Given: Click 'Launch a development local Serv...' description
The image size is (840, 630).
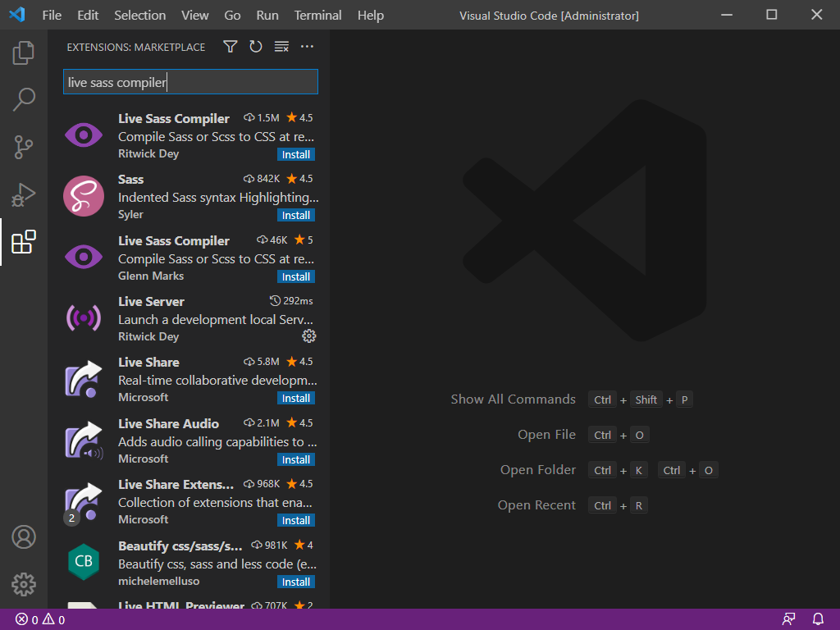Looking at the screenshot, I should [216, 319].
